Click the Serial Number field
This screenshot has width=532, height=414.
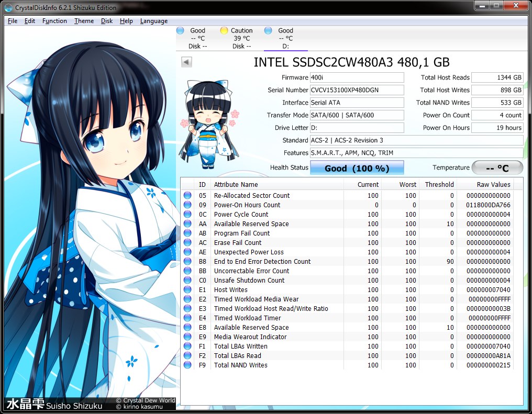coord(357,90)
